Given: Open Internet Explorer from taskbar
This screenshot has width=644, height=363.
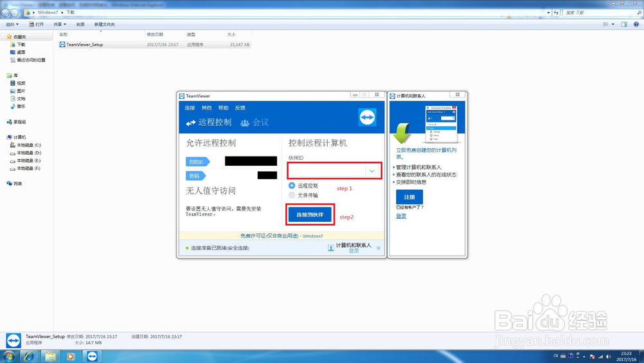Looking at the screenshot, I should click(29, 356).
